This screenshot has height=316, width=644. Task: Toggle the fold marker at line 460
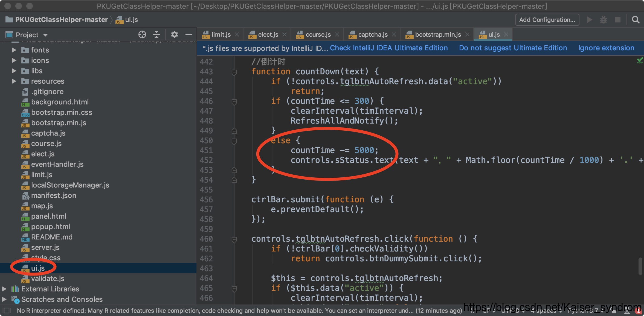pyautogui.click(x=234, y=239)
